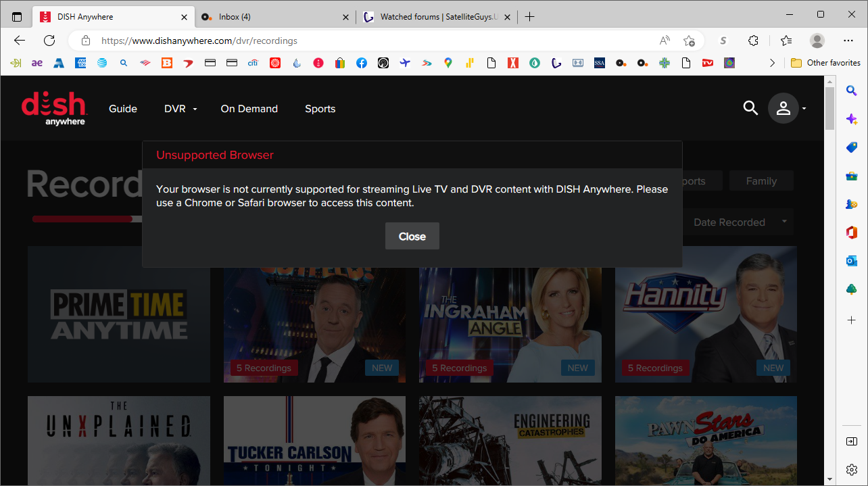Viewport: 868px width, 486px height.
Task: Expand the bookmarks overflow chevron
Action: [773, 63]
